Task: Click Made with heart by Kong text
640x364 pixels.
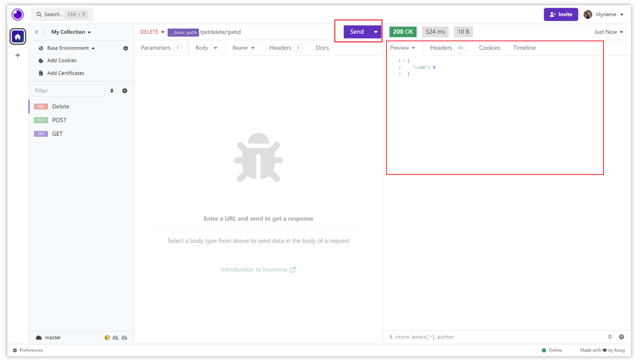Action: click(602, 350)
